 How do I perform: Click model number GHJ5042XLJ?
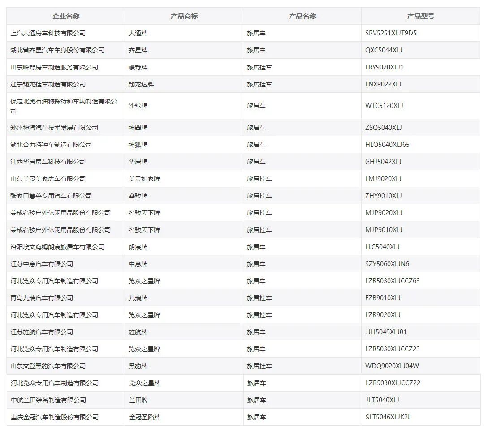[x=383, y=161]
